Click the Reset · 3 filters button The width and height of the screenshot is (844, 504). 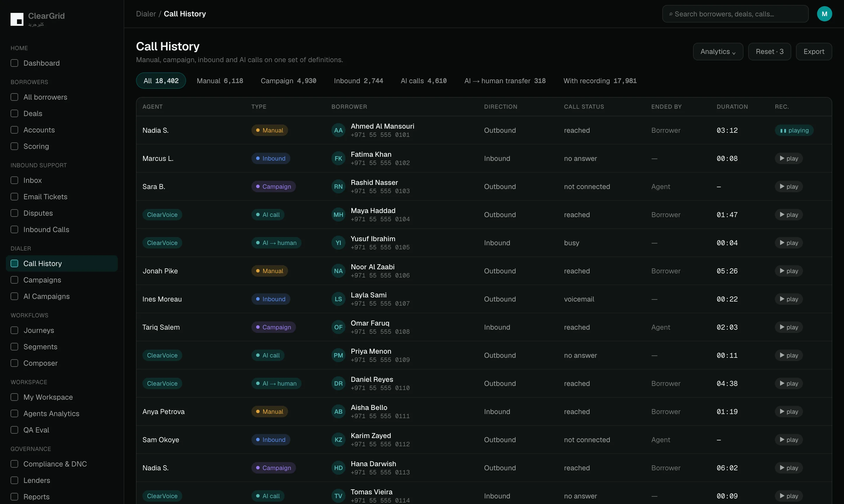coord(769,52)
